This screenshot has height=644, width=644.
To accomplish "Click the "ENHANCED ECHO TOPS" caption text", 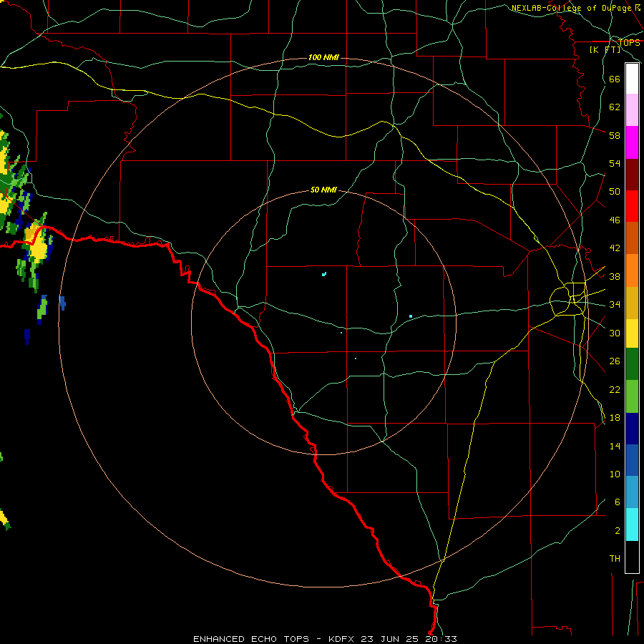I will tap(251, 639).
